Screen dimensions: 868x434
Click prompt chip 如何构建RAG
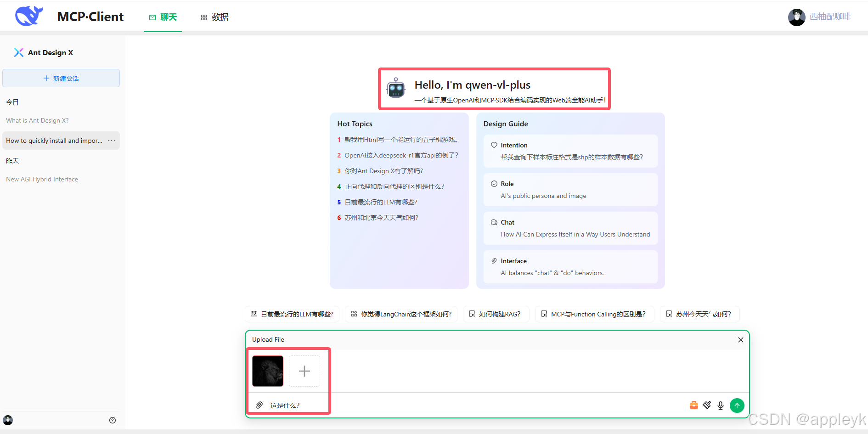pos(496,314)
